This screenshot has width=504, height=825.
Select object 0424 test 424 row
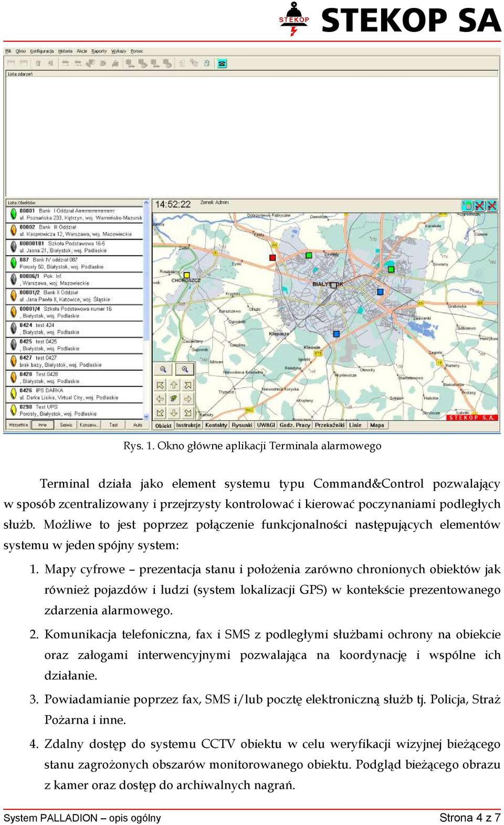(x=75, y=329)
